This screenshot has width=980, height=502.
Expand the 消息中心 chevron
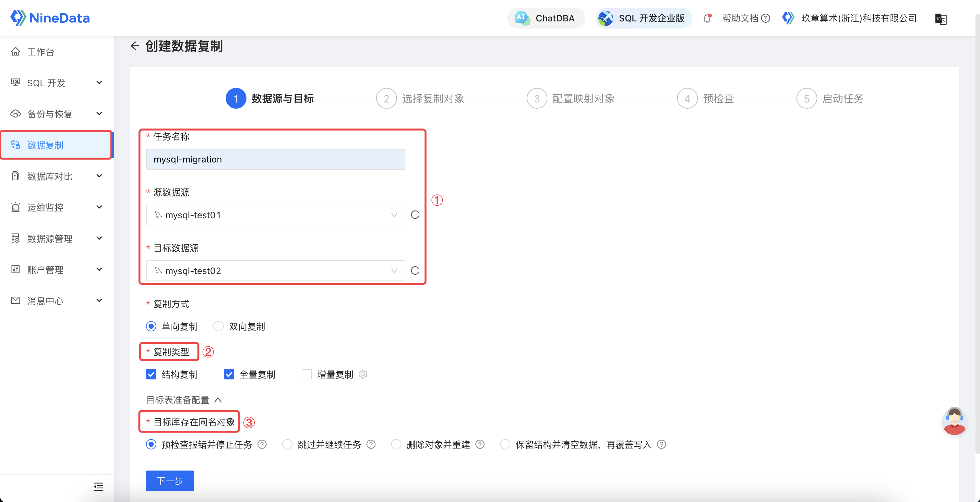point(99,300)
